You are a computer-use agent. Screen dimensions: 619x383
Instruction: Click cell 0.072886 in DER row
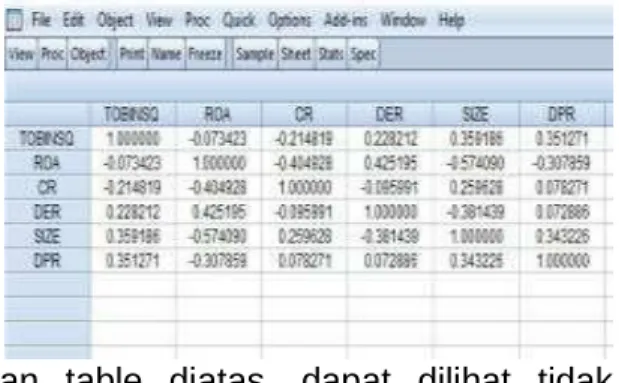click(561, 212)
